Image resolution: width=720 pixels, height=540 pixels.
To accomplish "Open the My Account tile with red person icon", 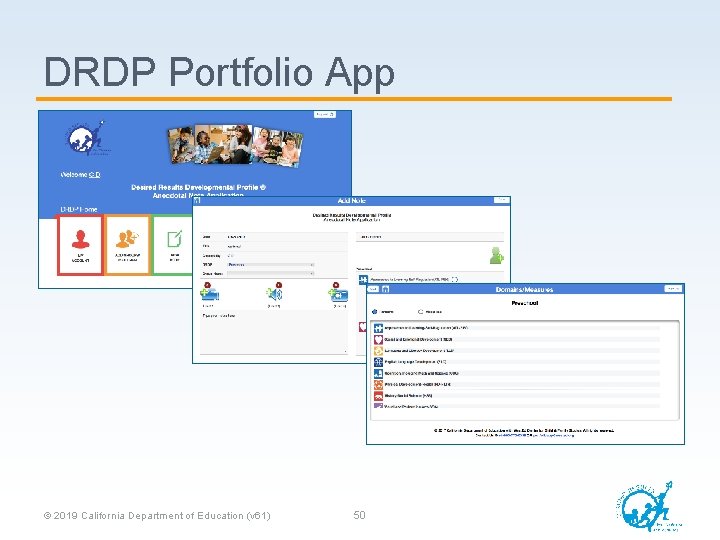I will point(80,245).
